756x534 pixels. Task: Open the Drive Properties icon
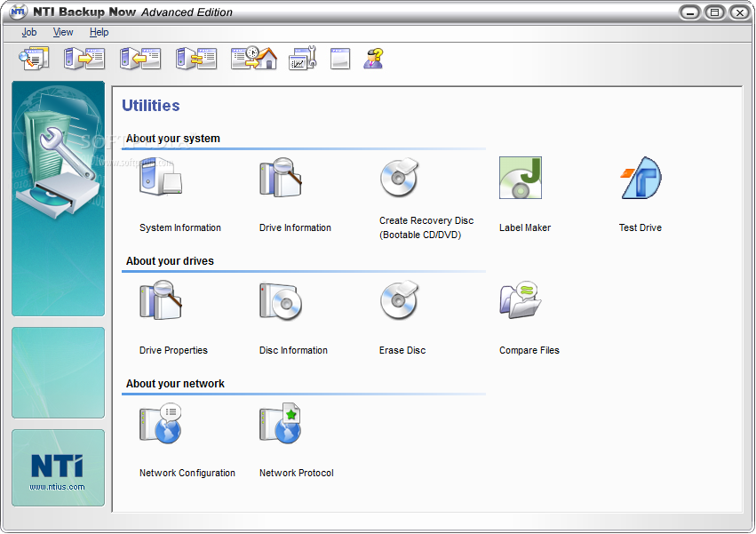point(161,300)
